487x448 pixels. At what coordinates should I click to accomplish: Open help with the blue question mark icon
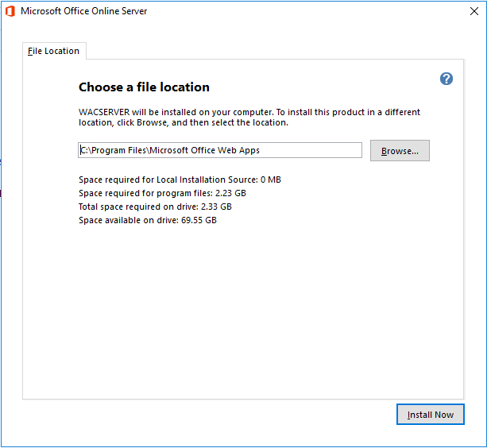pyautogui.click(x=446, y=79)
